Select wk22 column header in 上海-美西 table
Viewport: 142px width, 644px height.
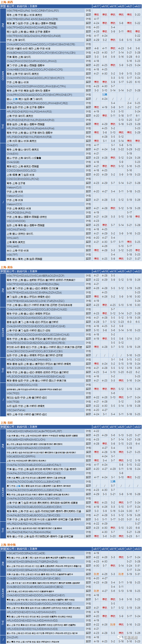pos(138,6)
